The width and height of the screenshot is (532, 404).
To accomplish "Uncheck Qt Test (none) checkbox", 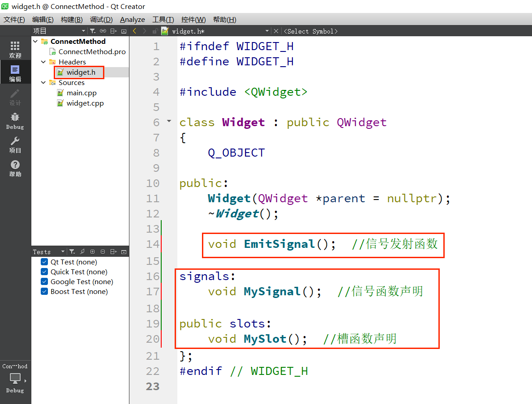I will tap(44, 262).
